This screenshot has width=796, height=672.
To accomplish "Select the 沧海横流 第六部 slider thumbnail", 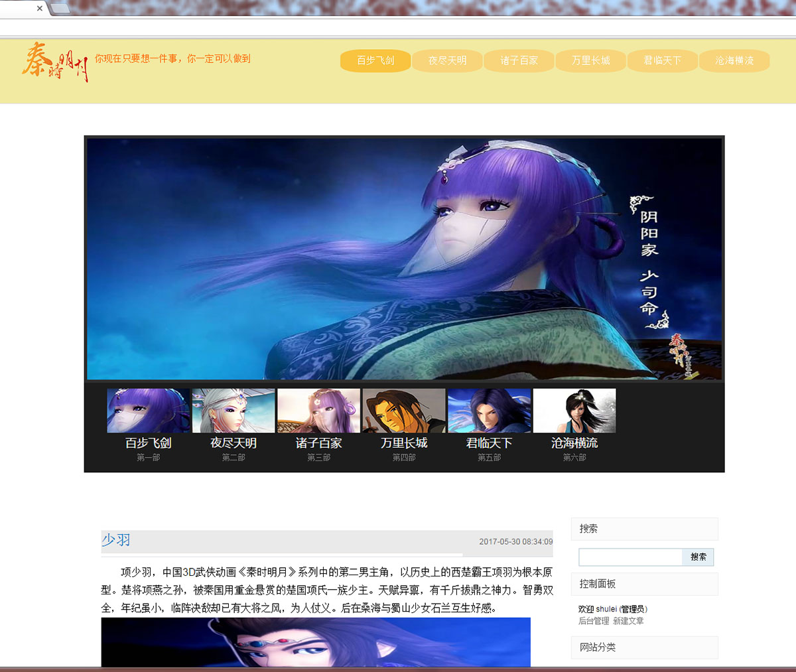I will tap(574, 411).
